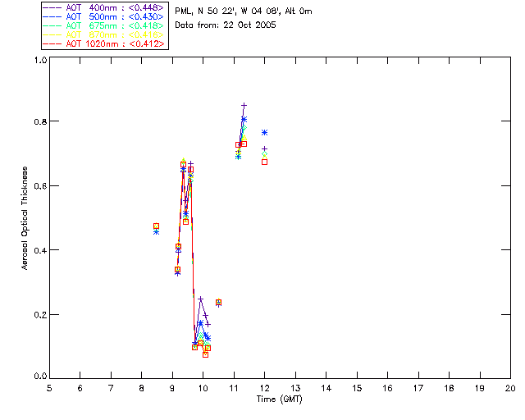
Task: Click the AOT 675nm legend entry
Action: tap(104, 25)
